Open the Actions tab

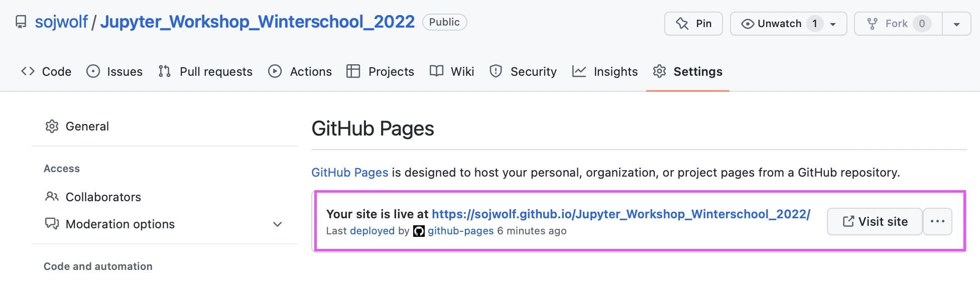tap(300, 71)
